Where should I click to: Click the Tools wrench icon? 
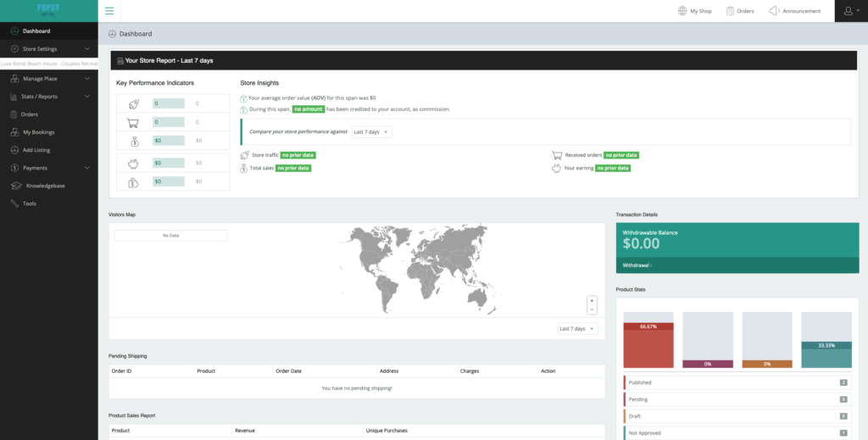[13, 203]
